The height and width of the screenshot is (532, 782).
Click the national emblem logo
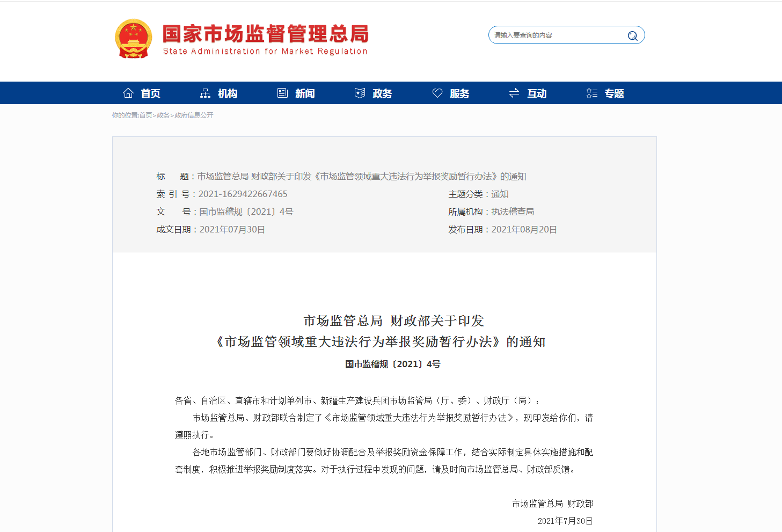133,39
